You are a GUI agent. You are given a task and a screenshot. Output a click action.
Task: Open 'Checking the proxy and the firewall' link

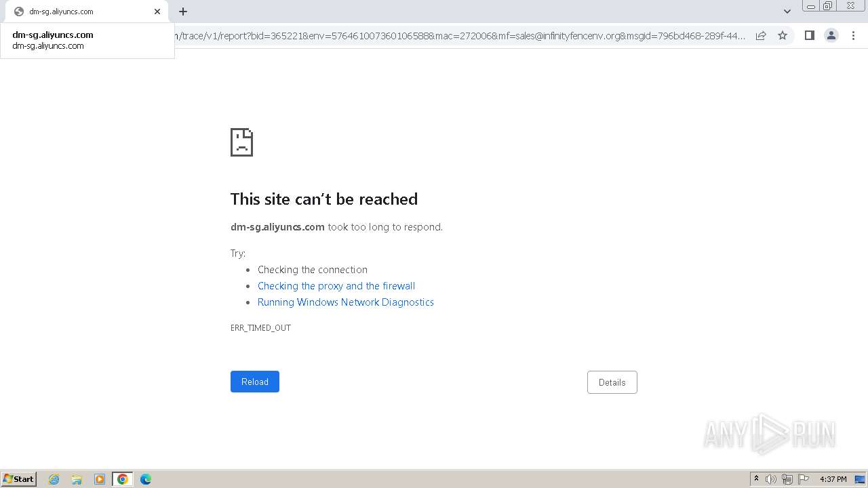(336, 286)
